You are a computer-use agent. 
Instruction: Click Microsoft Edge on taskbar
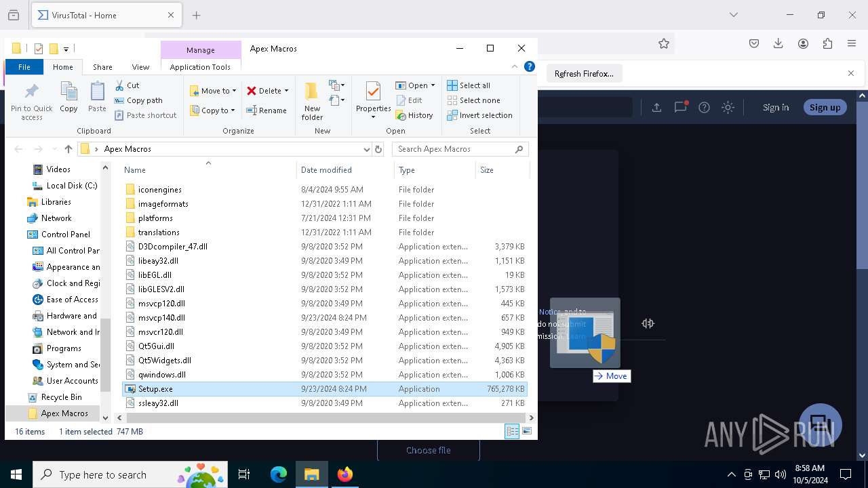pyautogui.click(x=279, y=474)
